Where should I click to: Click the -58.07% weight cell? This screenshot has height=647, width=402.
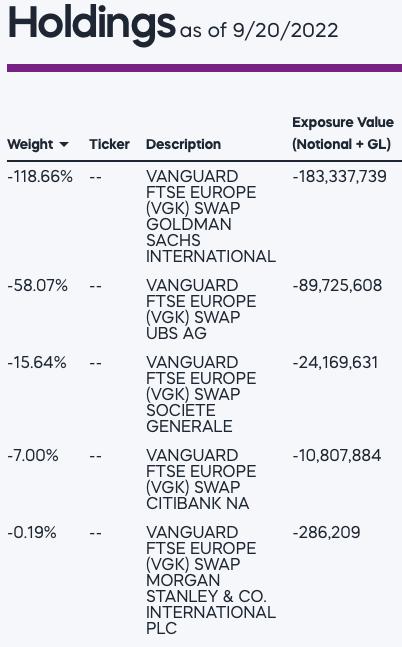[38, 286]
